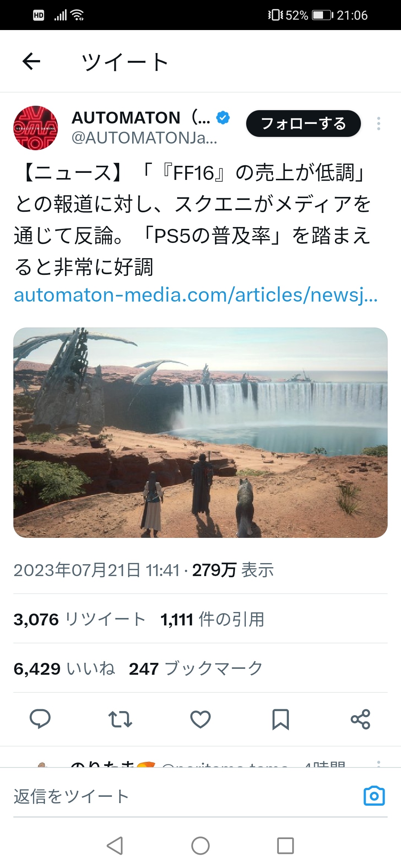The height and width of the screenshot is (868, 401).
Task: Open the @AUTOMATONJa handle
Action: [144, 138]
